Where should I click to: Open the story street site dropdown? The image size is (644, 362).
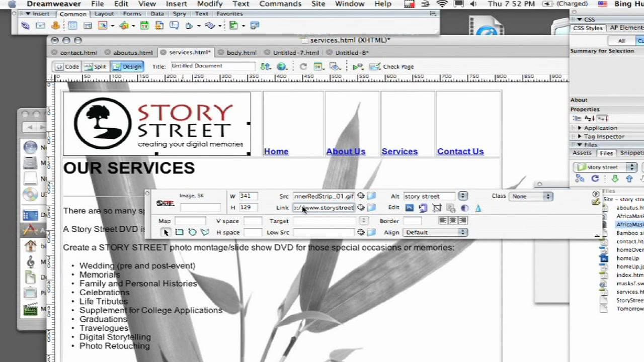(x=606, y=167)
